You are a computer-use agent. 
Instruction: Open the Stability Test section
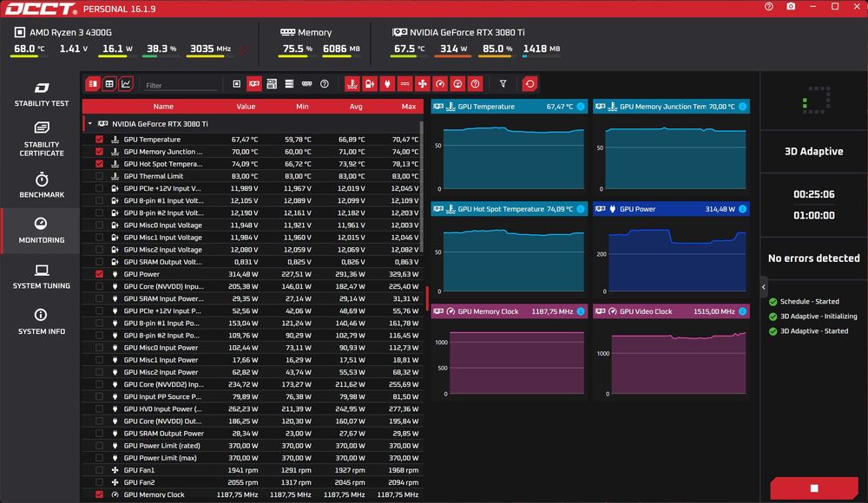(x=42, y=94)
